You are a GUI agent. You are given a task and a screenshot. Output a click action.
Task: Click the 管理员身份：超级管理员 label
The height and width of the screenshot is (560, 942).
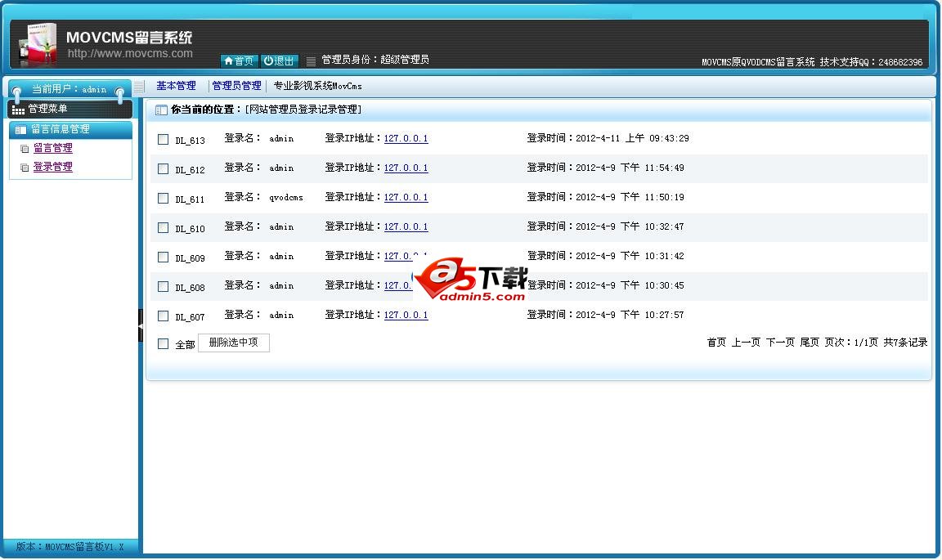375,60
